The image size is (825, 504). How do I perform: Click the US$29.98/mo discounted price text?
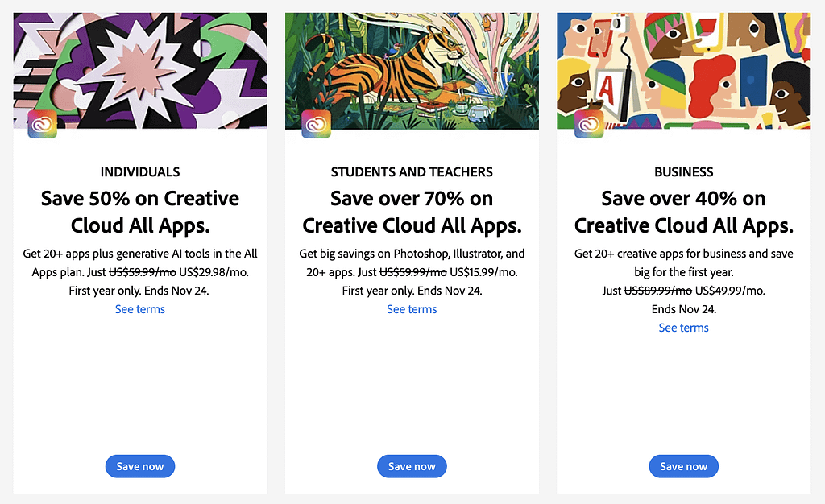pyautogui.click(x=214, y=272)
